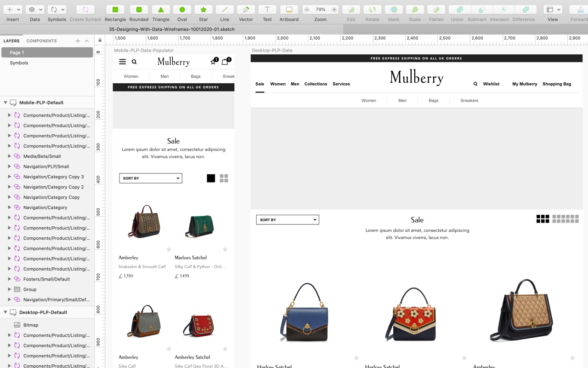The width and height of the screenshot is (588, 368).
Task: Select the Bitmap layer
Action: click(x=31, y=325)
